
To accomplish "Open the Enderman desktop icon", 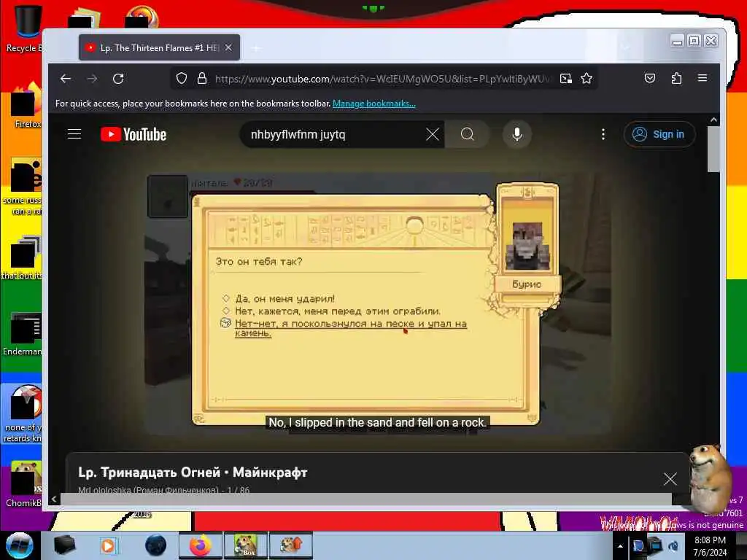I will 24,333.
